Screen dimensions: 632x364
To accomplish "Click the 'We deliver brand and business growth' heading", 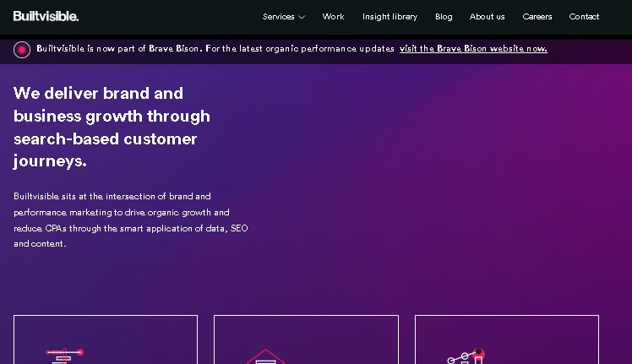I will (x=112, y=127).
